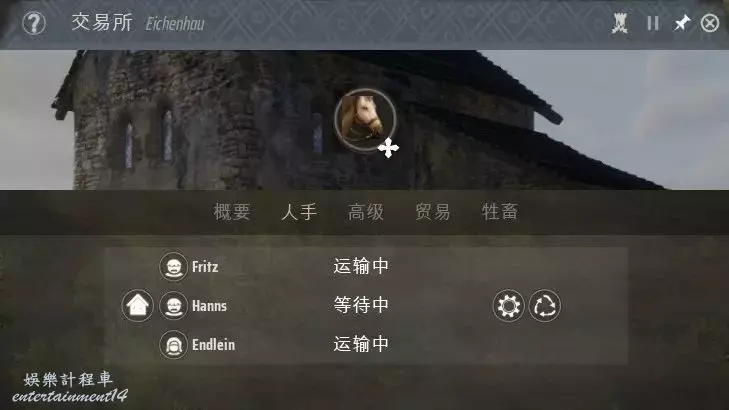Screen dimensions: 729x410
Task: Select the Endlein worker name
Action: (x=213, y=345)
